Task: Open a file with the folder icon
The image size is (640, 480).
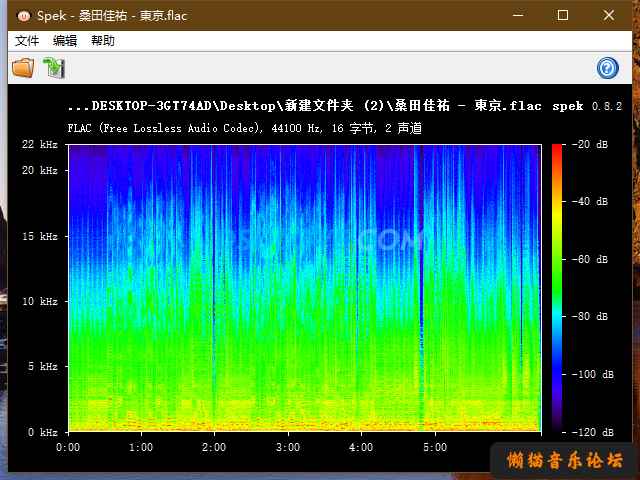Action: coord(23,68)
